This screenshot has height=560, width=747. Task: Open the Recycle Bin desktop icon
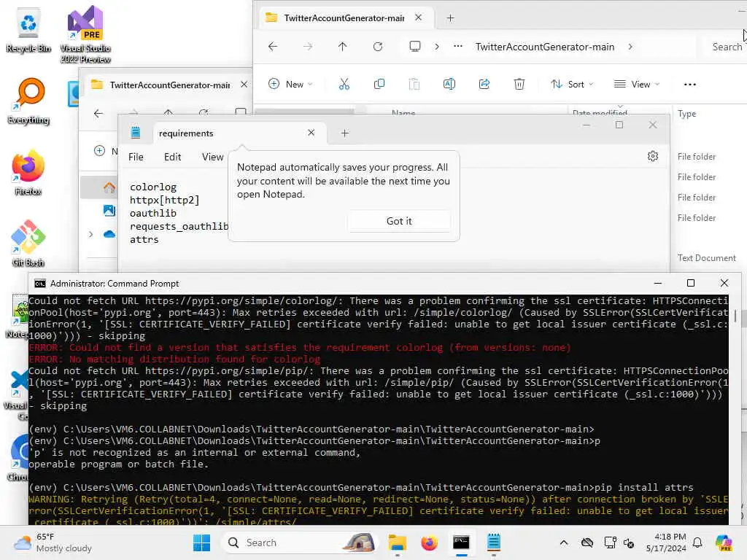tap(28, 31)
